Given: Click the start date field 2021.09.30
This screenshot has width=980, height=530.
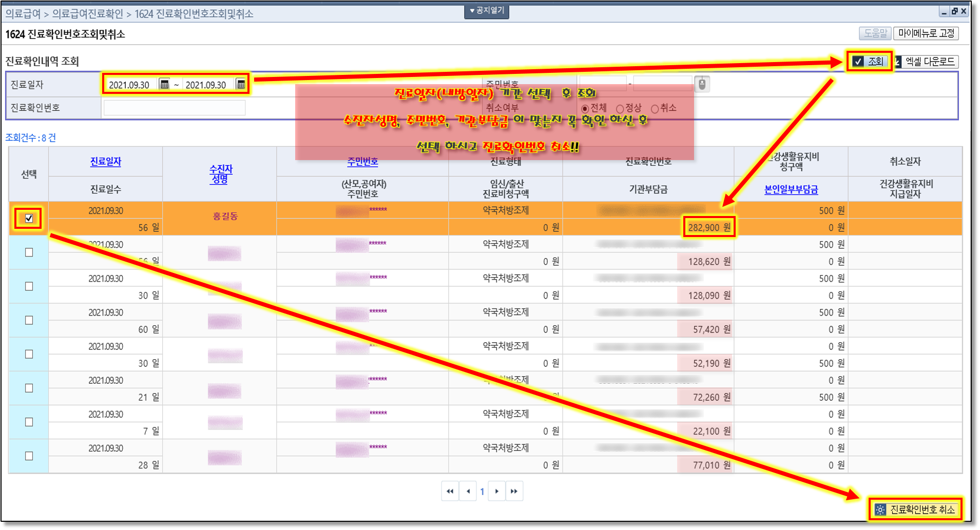Looking at the screenshot, I should click(130, 85).
